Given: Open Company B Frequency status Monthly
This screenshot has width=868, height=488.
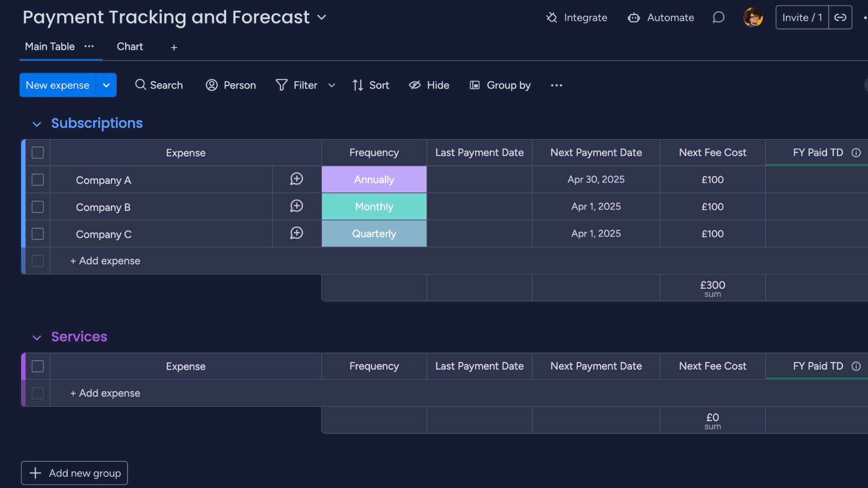Looking at the screenshot, I should pyautogui.click(x=374, y=206).
